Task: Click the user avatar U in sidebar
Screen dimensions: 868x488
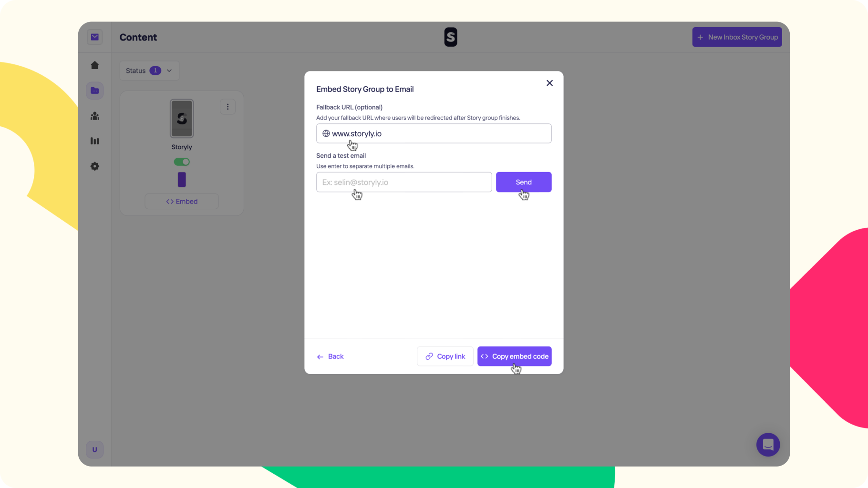Action: (95, 449)
